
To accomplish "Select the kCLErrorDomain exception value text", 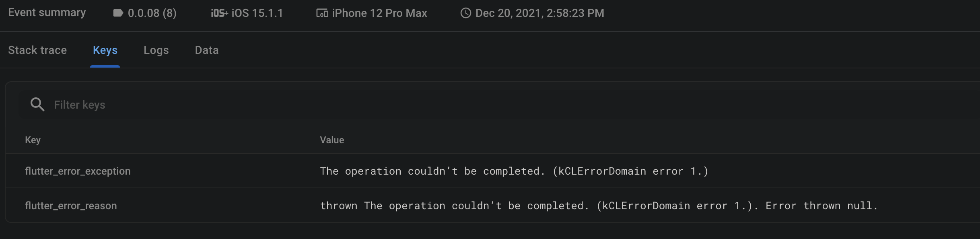I will click(x=514, y=171).
